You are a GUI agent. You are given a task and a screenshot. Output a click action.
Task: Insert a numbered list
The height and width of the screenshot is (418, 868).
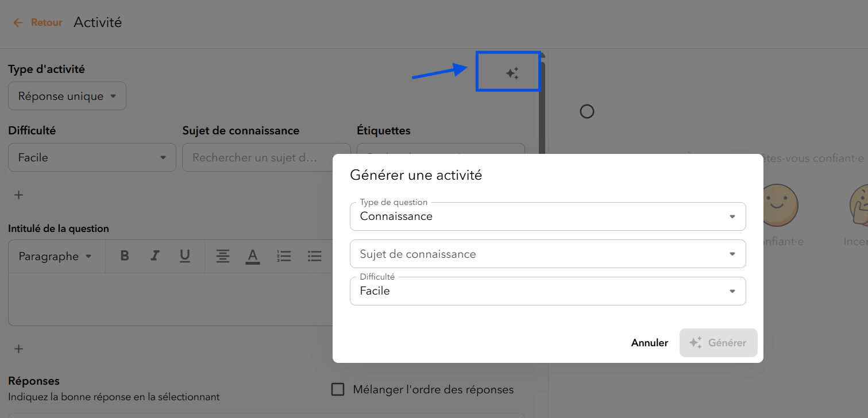(284, 256)
